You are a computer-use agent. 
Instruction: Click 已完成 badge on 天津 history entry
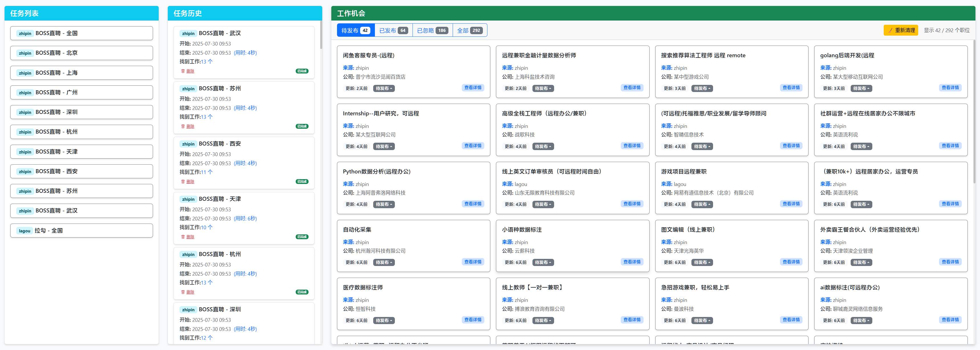point(302,237)
